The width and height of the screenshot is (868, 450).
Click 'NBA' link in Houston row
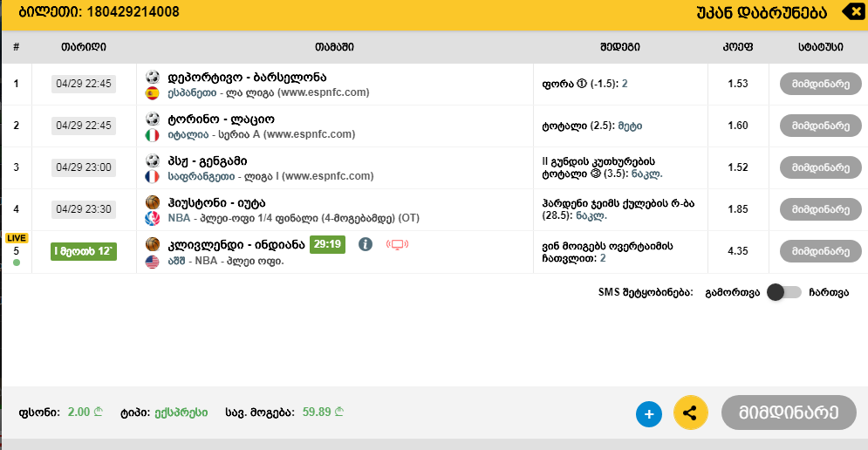coord(179,218)
